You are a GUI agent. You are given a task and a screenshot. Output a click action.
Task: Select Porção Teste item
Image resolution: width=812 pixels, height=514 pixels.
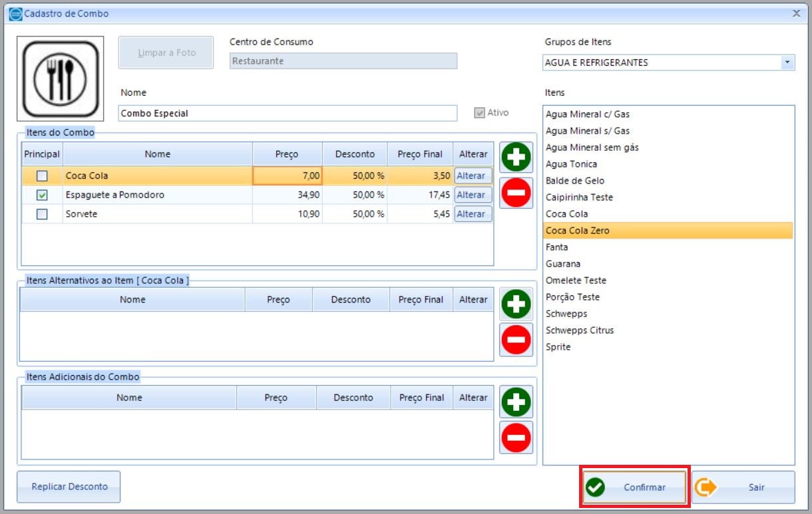668,297
